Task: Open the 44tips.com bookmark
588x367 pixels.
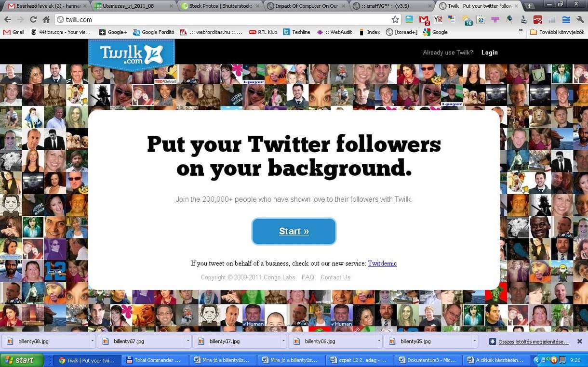Action: 61,32
